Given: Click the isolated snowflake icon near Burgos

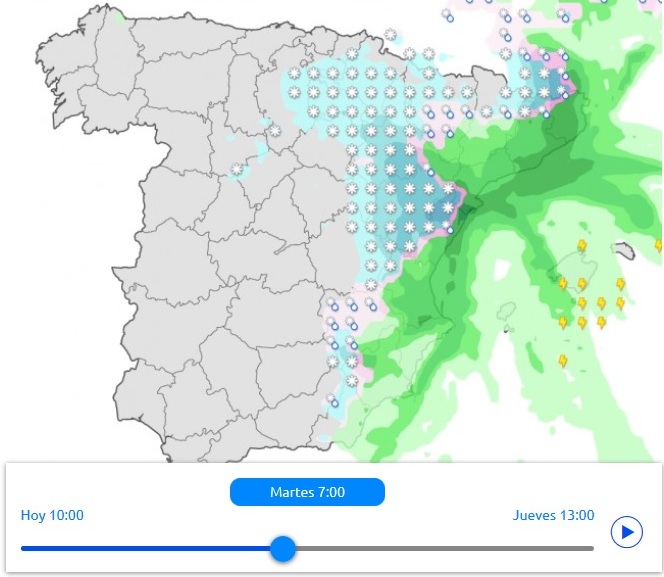Looking at the screenshot, I should [275, 131].
